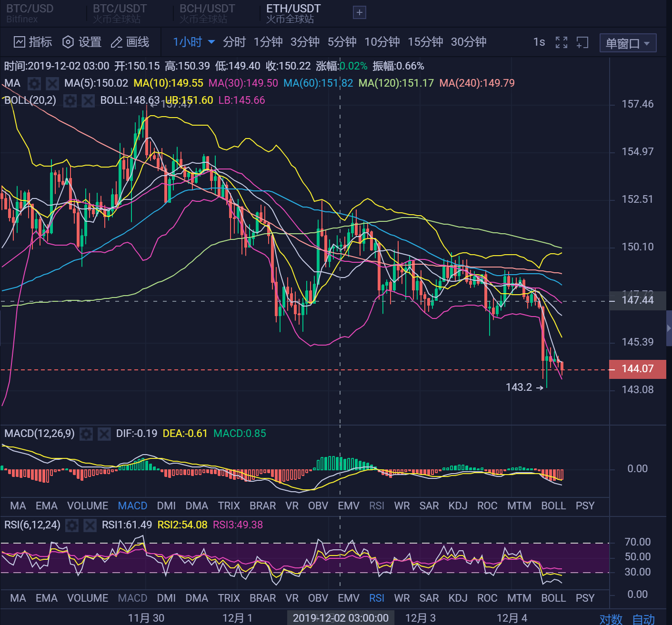The image size is (672, 625).
Task: Choose ROC in the RSI panel row
Action: tap(487, 598)
